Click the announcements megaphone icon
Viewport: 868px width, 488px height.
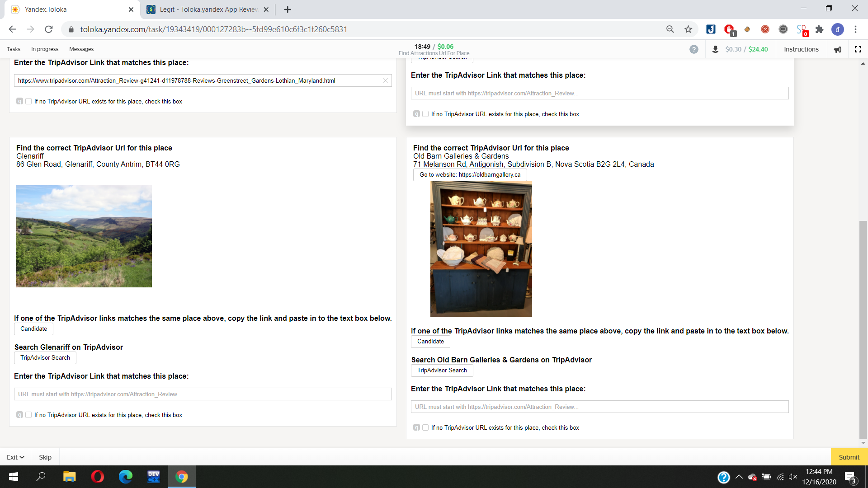coord(838,49)
